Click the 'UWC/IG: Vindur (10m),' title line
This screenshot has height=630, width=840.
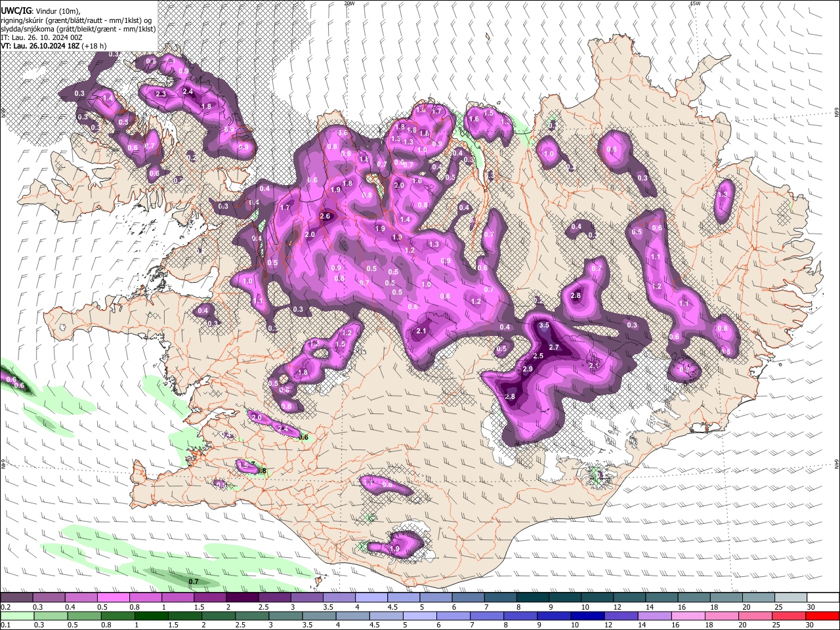pos(40,10)
